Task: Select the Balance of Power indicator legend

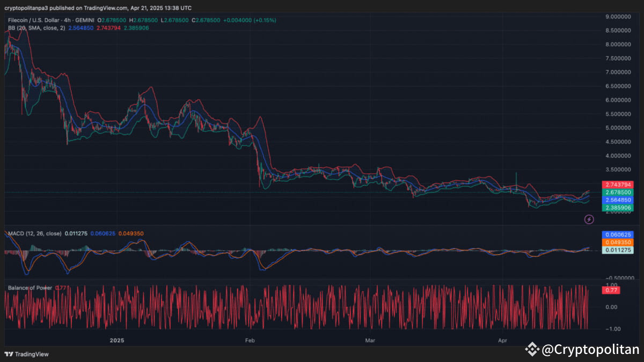Action: 30,288
